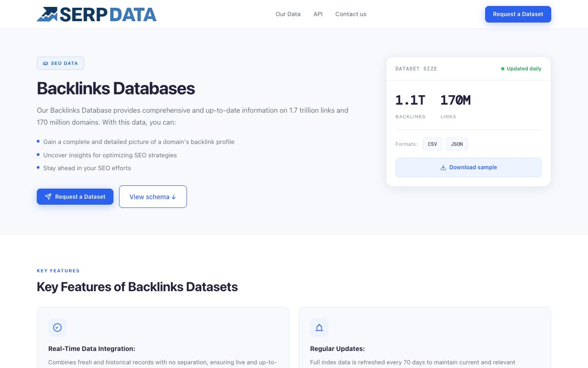Click Key Features of Backlinks Datasets heading

(137, 287)
